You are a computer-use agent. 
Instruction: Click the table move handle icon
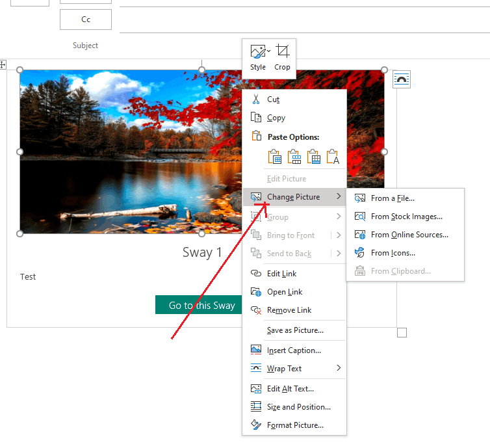3,65
